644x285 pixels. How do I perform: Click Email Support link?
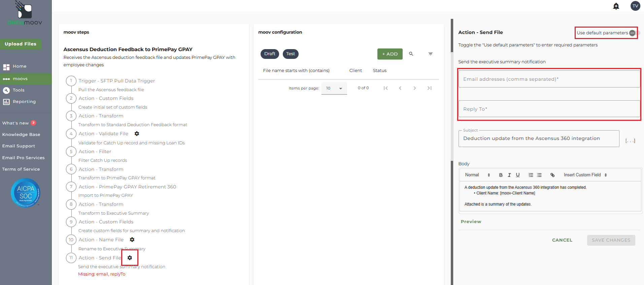[x=19, y=146]
